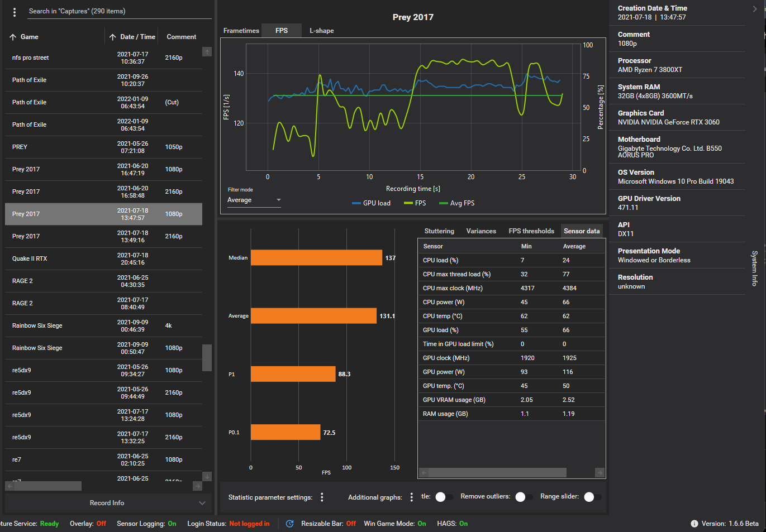Toggle the Avg FPS legend entry
This screenshot has height=532, width=766.
point(456,203)
